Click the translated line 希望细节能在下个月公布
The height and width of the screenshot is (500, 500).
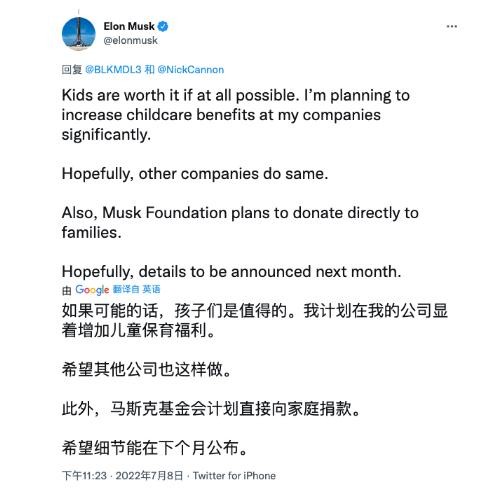[x=155, y=448]
